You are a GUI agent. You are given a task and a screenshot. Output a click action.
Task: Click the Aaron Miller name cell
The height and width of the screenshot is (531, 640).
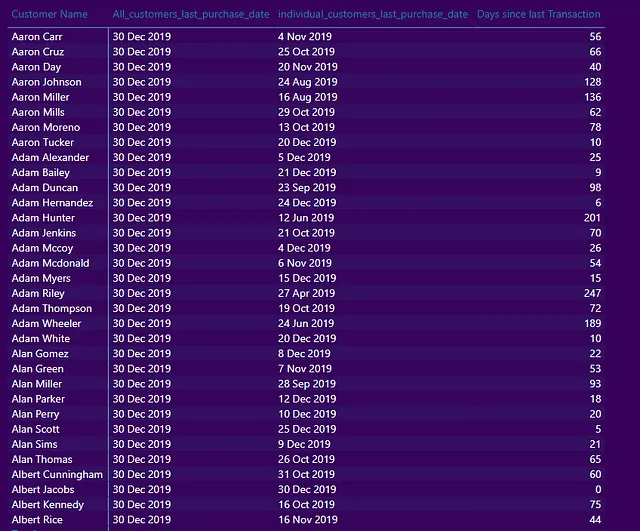pos(40,97)
